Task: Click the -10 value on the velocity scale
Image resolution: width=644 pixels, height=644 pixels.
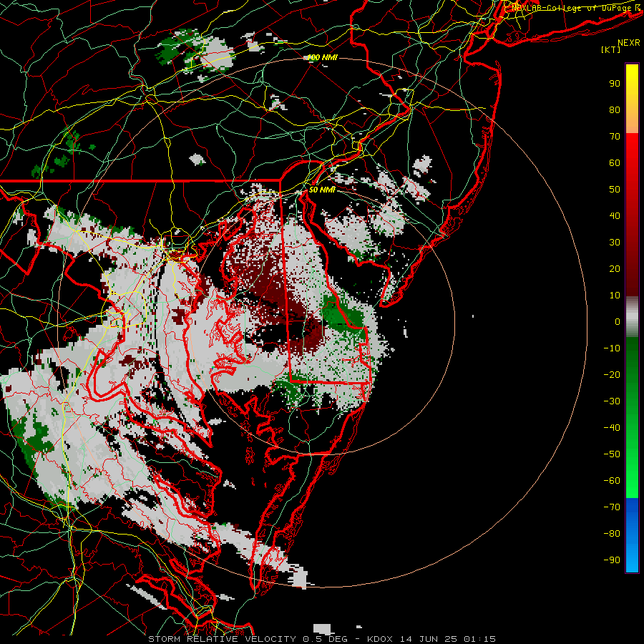Action: pyautogui.click(x=612, y=348)
